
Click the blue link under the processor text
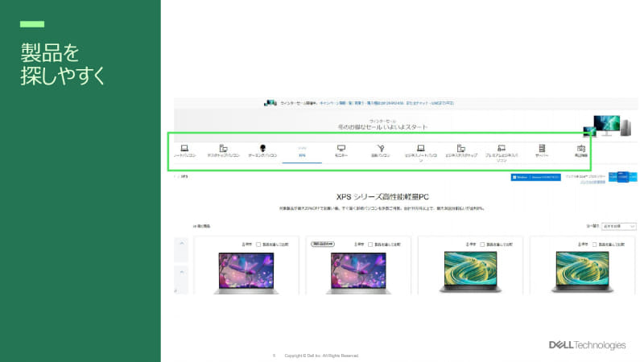coord(592,182)
